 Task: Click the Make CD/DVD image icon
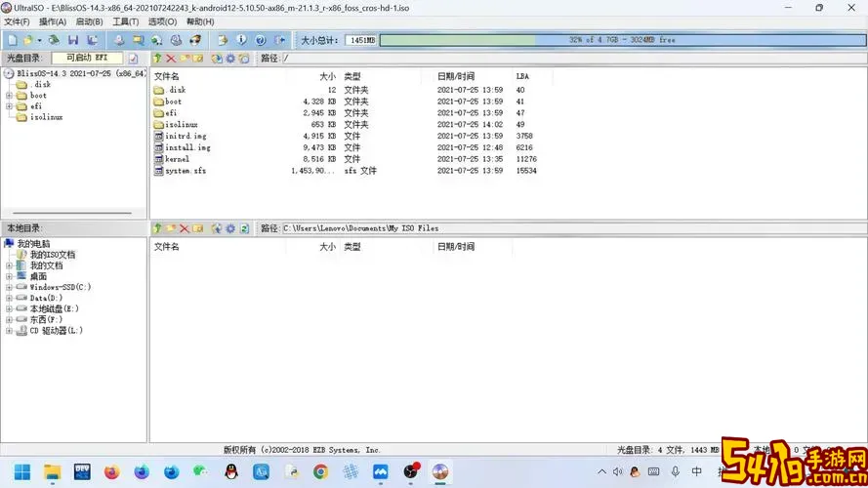pos(119,40)
